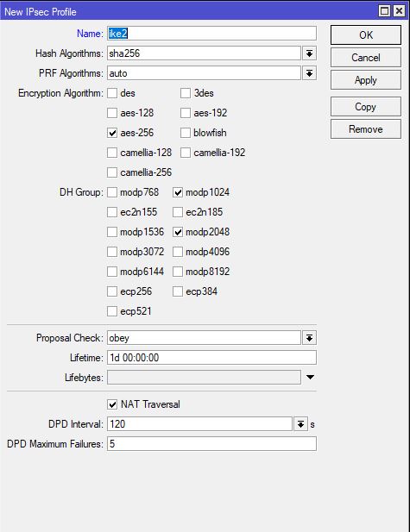Screen dimensions: 410x532
Task: Check the ecp521 DH group
Action: tap(112, 311)
